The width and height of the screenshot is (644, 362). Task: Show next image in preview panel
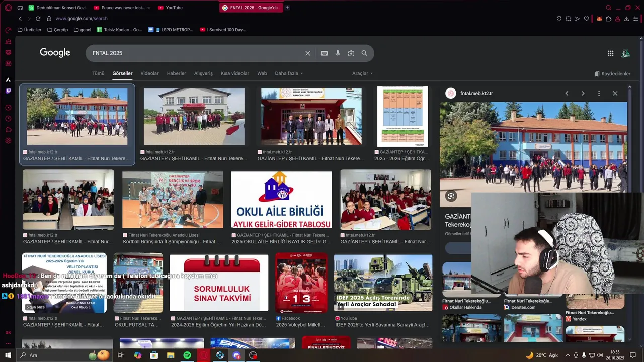pyautogui.click(x=583, y=94)
